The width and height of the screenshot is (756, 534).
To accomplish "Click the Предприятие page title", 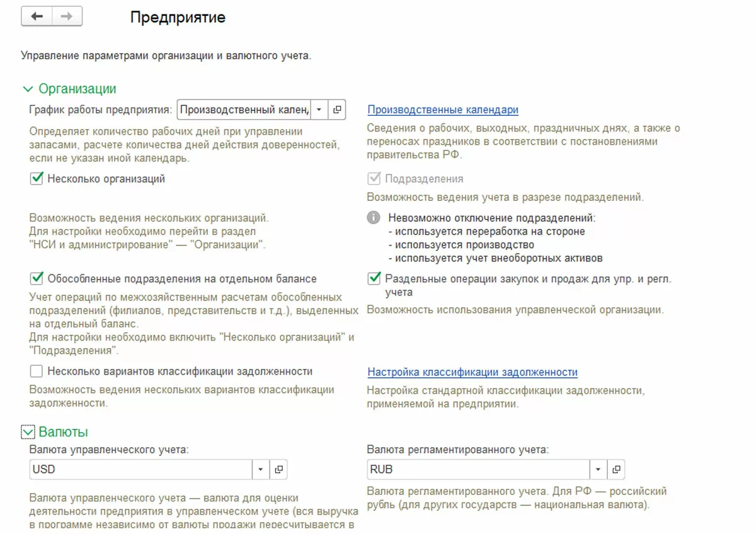I will pos(178,17).
